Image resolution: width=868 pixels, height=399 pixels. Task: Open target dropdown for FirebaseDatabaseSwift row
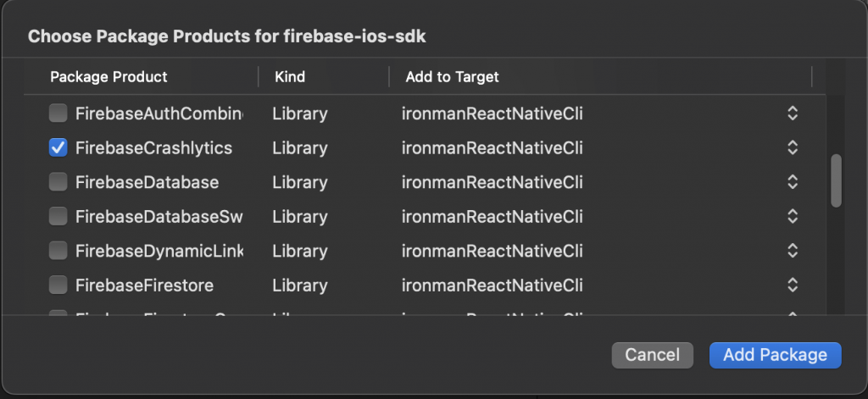(792, 217)
